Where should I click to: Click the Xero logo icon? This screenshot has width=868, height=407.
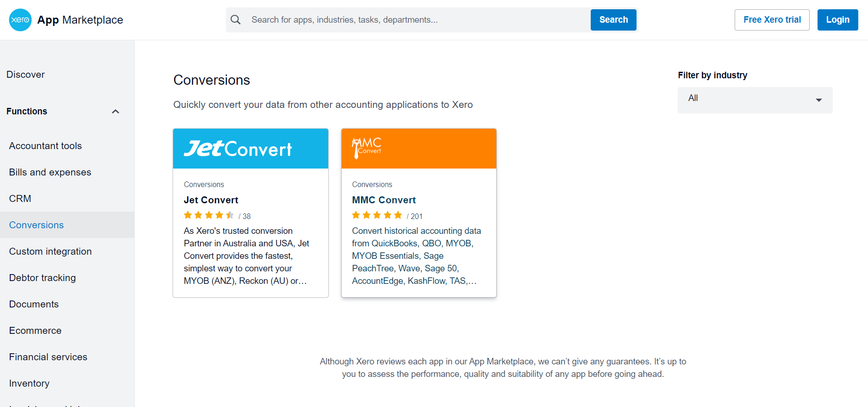coord(20,20)
